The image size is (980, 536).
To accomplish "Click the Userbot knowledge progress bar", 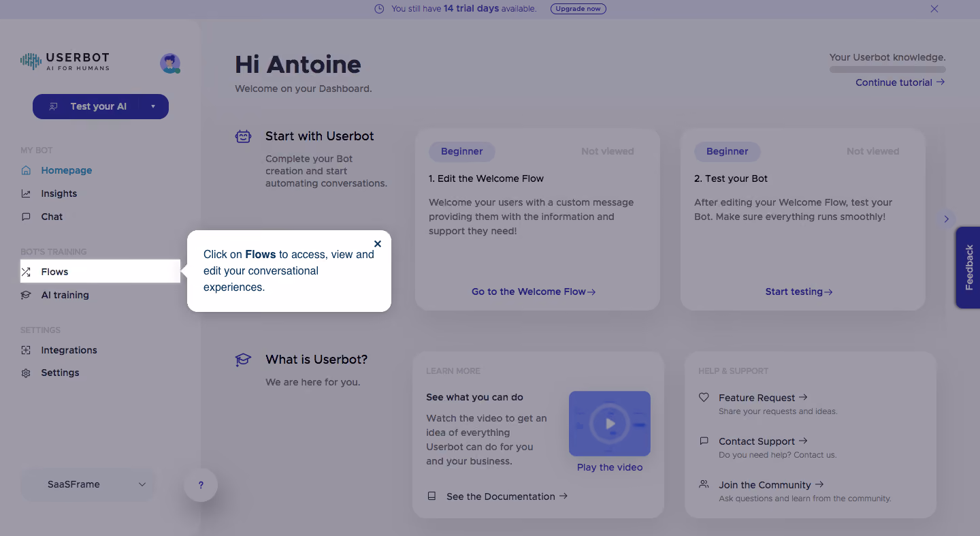I will point(887,69).
